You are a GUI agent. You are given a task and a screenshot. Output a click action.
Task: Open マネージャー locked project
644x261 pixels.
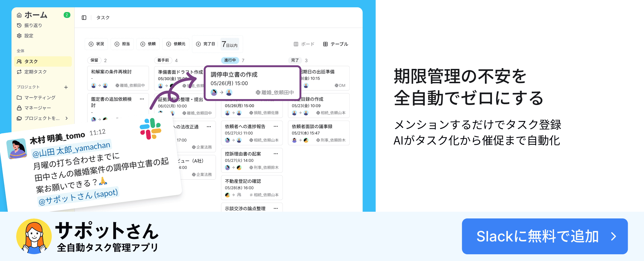point(34,108)
